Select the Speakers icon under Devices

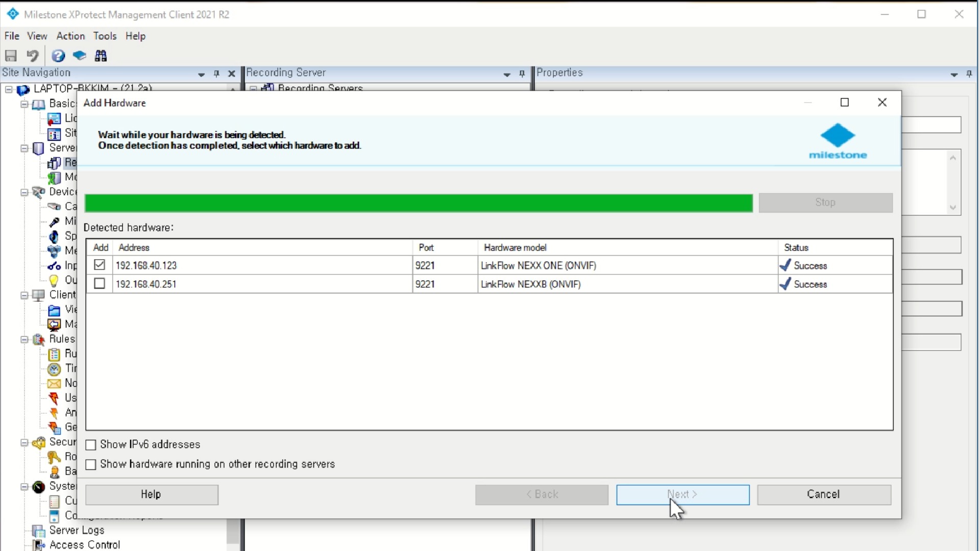point(54,236)
